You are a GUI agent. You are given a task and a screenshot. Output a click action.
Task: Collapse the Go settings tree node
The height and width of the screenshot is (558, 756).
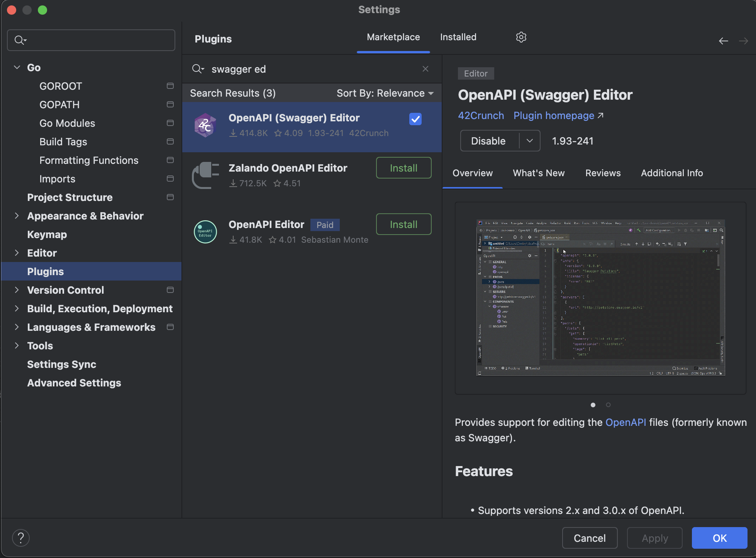pos(17,67)
